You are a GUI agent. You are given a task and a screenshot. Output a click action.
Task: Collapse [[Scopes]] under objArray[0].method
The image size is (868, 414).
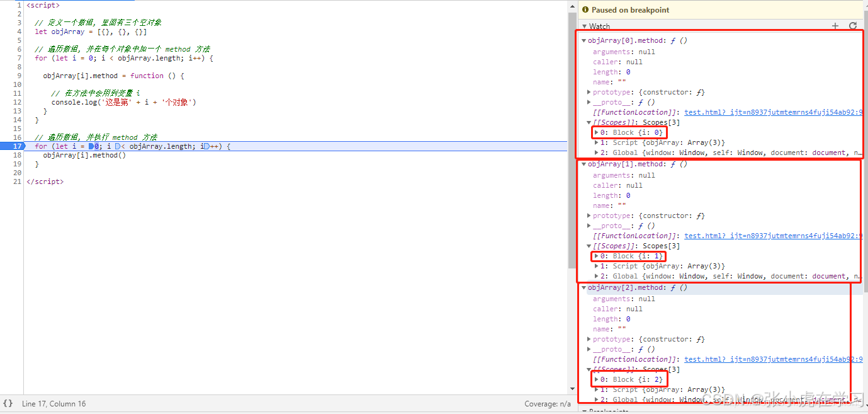589,123
